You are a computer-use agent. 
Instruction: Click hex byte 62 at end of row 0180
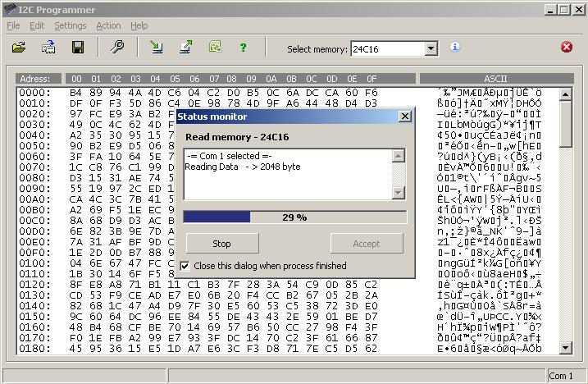coord(371,349)
